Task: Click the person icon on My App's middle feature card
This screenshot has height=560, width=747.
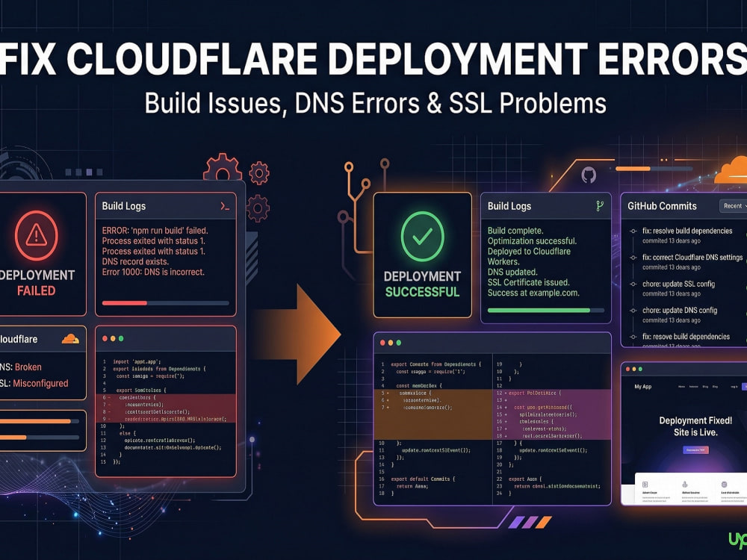Action: click(684, 485)
